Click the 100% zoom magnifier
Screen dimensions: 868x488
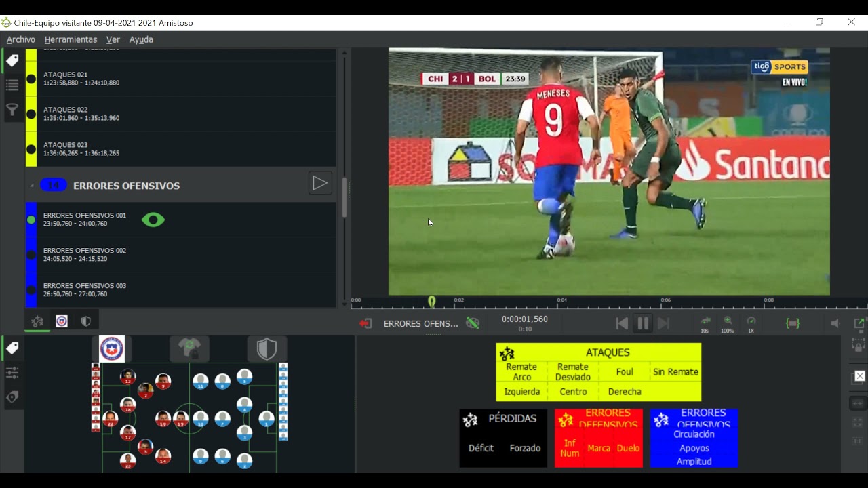tap(728, 324)
